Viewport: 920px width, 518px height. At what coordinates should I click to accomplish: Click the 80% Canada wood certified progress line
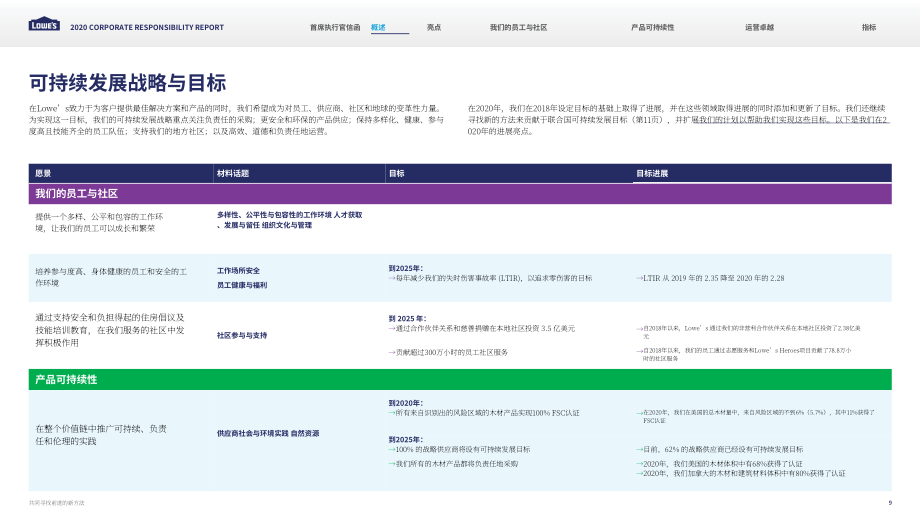point(741,473)
